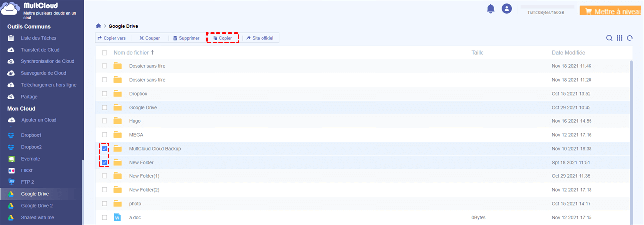Screen dimensions: 644x225
Task: Click the a.doc file icon
Action: tap(117, 217)
